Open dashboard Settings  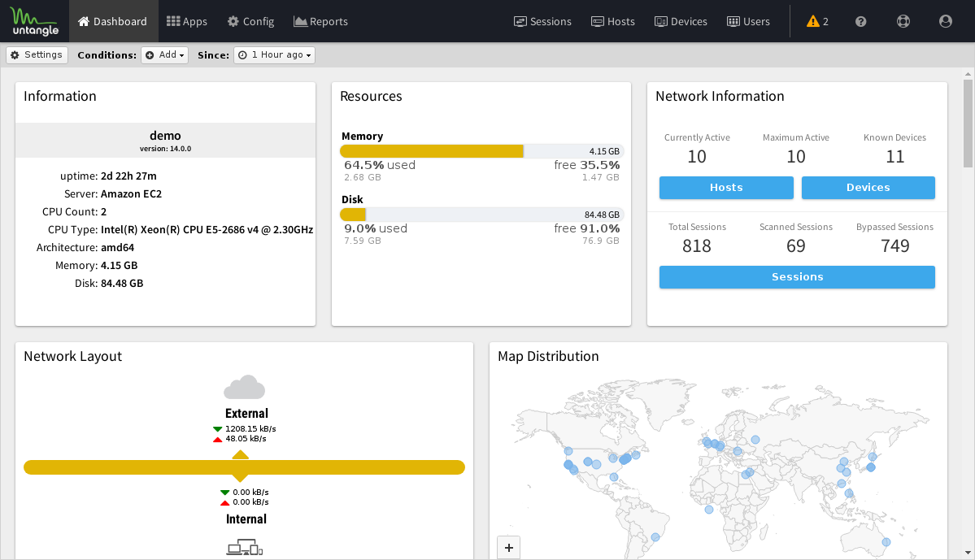37,54
